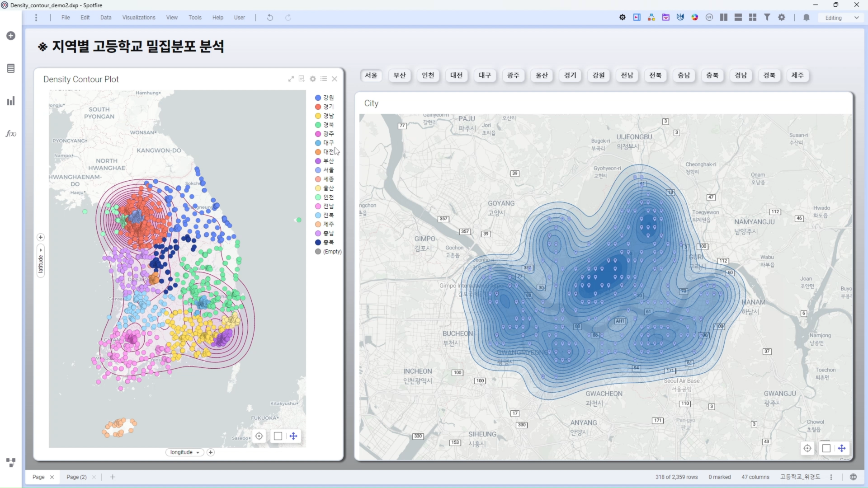This screenshot has height=488, width=868.
Task: Click the Undo arrow in the menu bar
Action: 270,18
